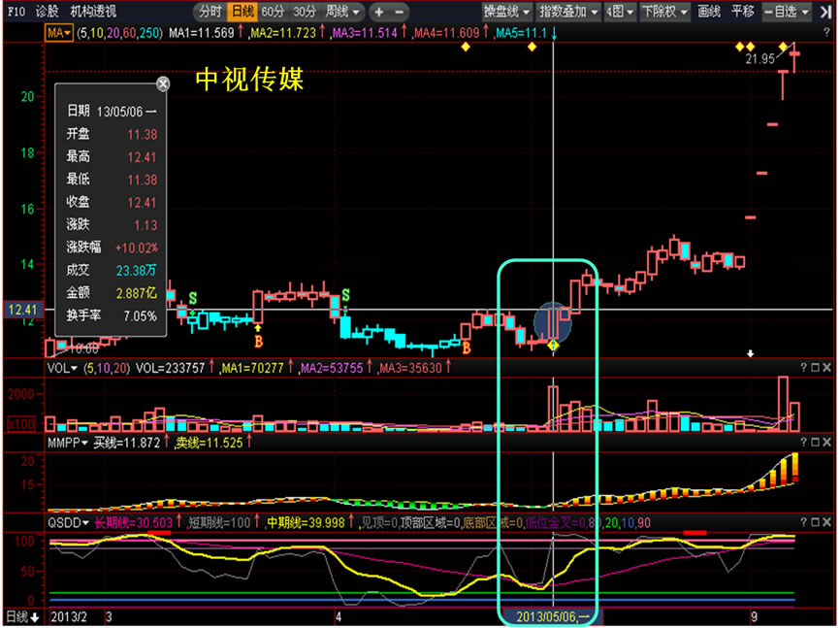Viewport: 840px width, 628px height.
Task: Click the yellow diamond at crosshair candle
Action: click(x=554, y=346)
